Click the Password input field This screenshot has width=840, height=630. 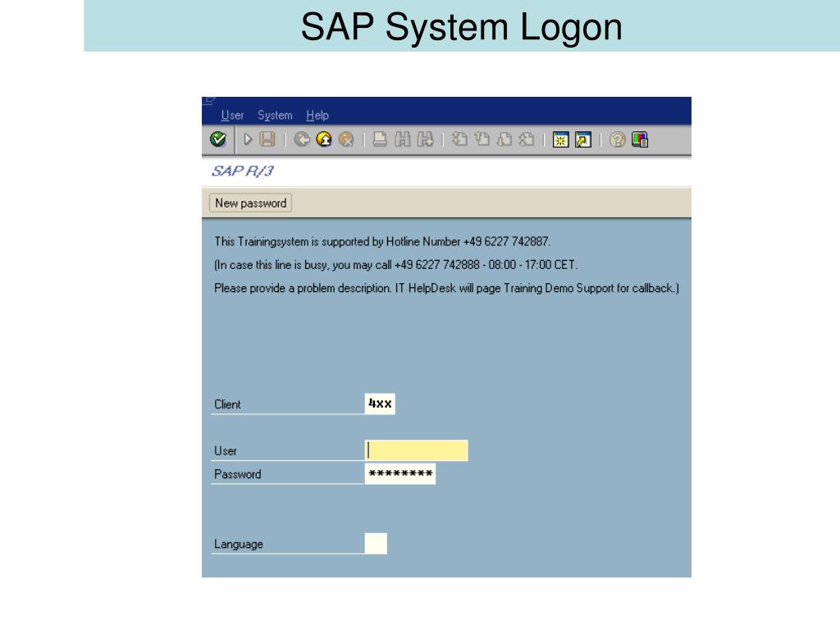click(400, 473)
